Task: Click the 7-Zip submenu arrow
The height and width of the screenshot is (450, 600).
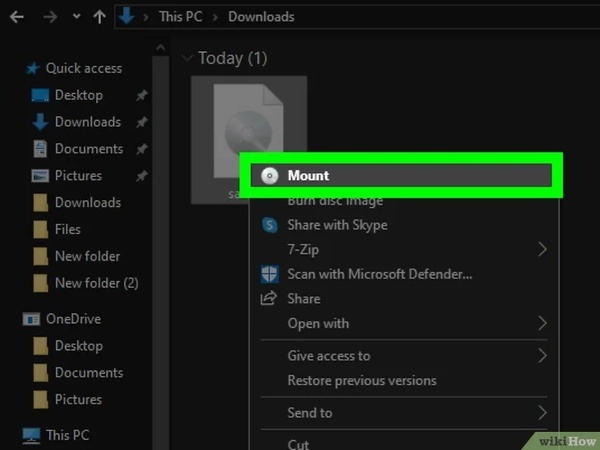Action: [x=542, y=249]
